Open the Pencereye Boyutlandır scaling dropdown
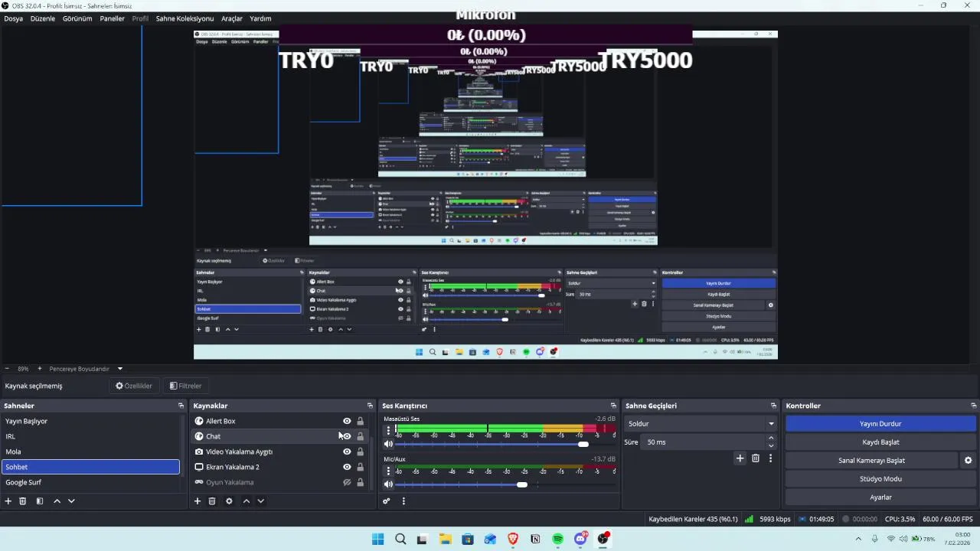980x551 pixels. click(x=84, y=369)
